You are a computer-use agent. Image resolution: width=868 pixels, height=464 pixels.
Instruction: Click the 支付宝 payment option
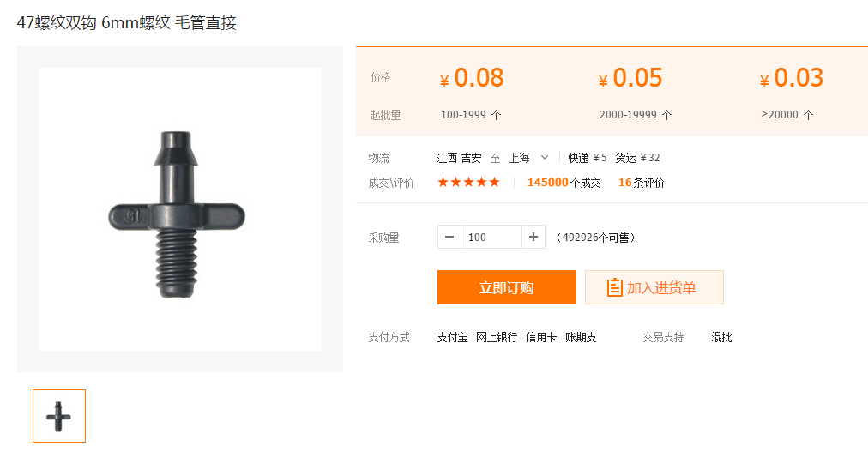pos(452,338)
